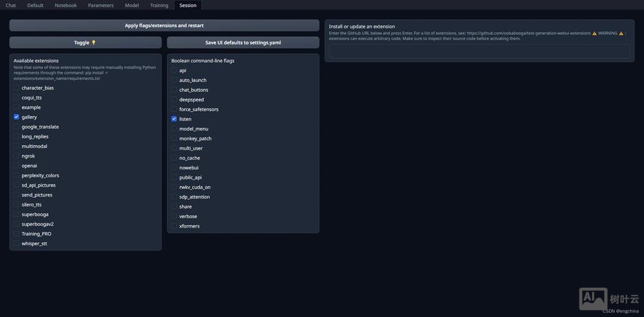
Task: Enable the xformers flag
Action: tap(174, 226)
